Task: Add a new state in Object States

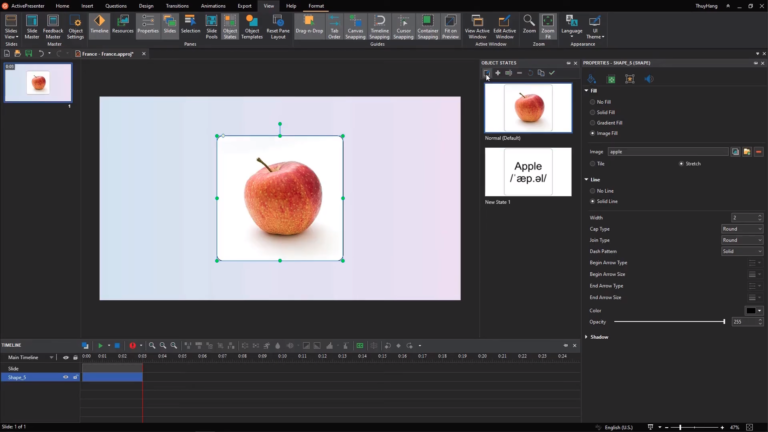Action: point(498,73)
